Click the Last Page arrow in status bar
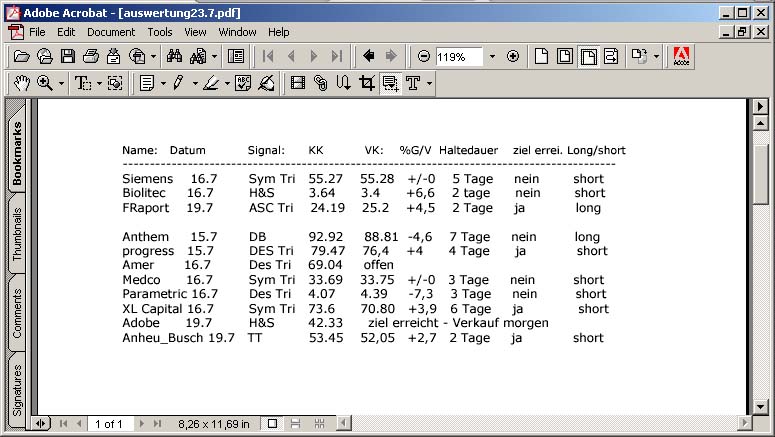The height and width of the screenshot is (437, 775). [157, 424]
